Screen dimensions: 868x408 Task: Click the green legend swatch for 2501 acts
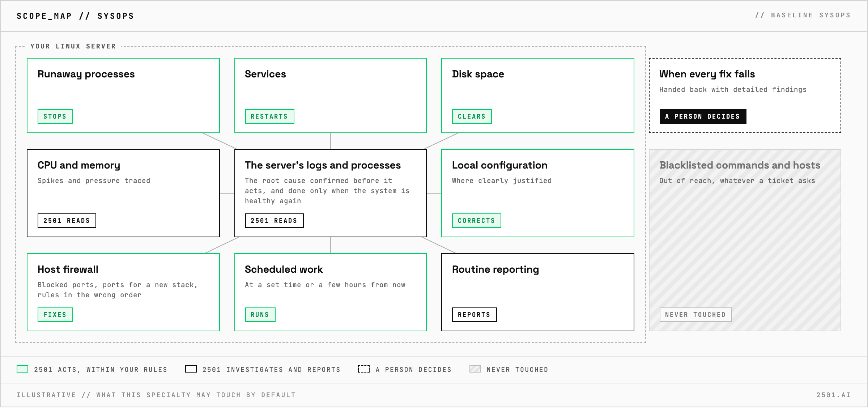22,369
